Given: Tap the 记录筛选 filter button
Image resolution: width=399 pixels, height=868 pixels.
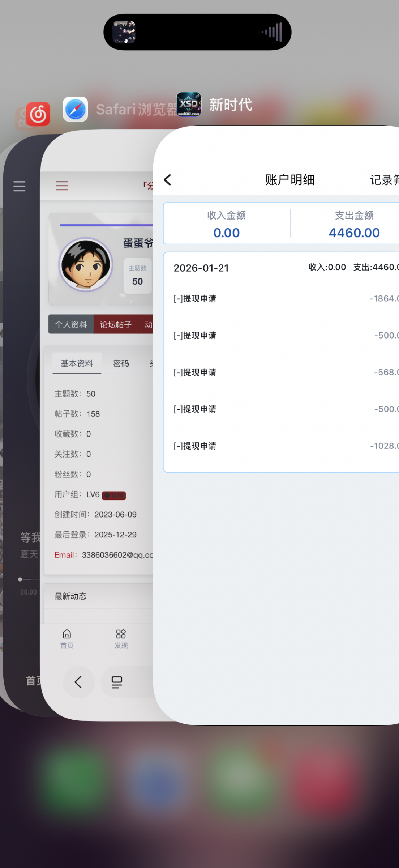Looking at the screenshot, I should (x=383, y=180).
